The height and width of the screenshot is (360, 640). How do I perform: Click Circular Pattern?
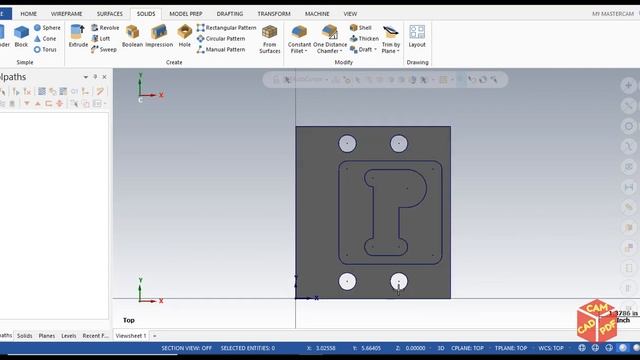[x=221, y=39]
